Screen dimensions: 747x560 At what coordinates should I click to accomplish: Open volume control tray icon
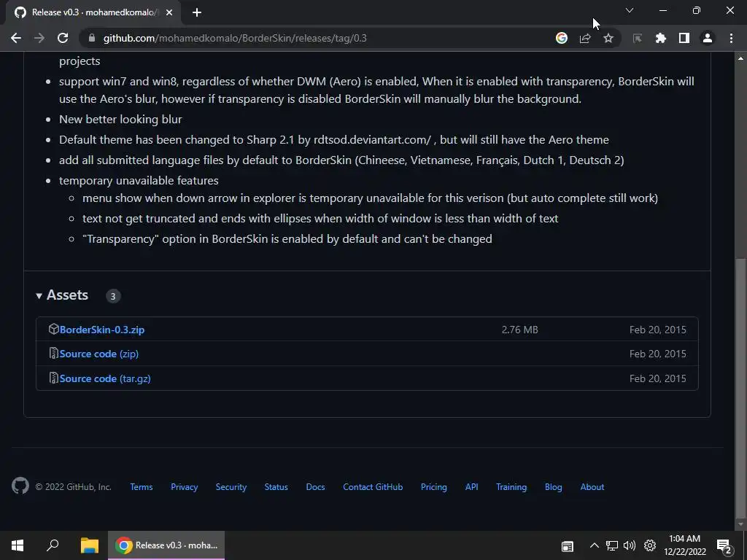(x=630, y=545)
